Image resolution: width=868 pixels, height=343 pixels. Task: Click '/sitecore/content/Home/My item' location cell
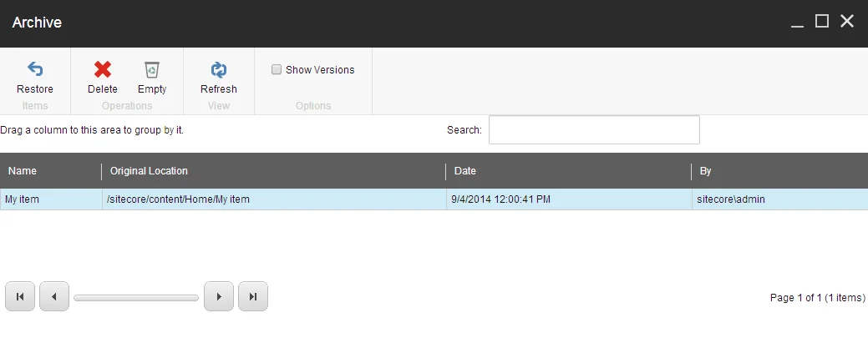tap(275, 199)
